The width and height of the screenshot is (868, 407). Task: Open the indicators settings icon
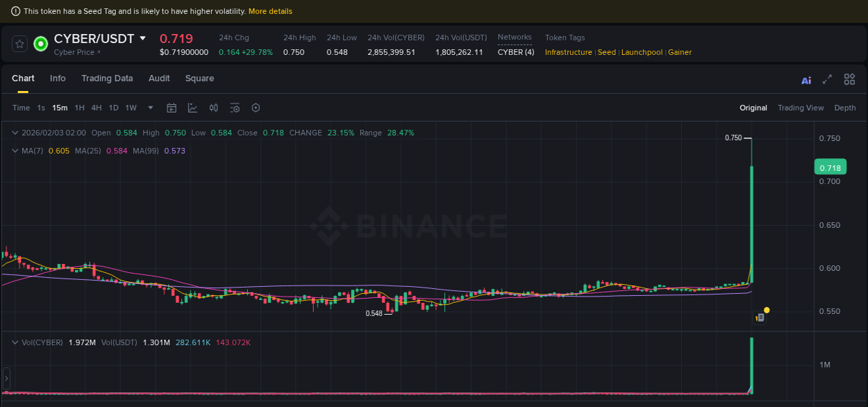(x=234, y=108)
